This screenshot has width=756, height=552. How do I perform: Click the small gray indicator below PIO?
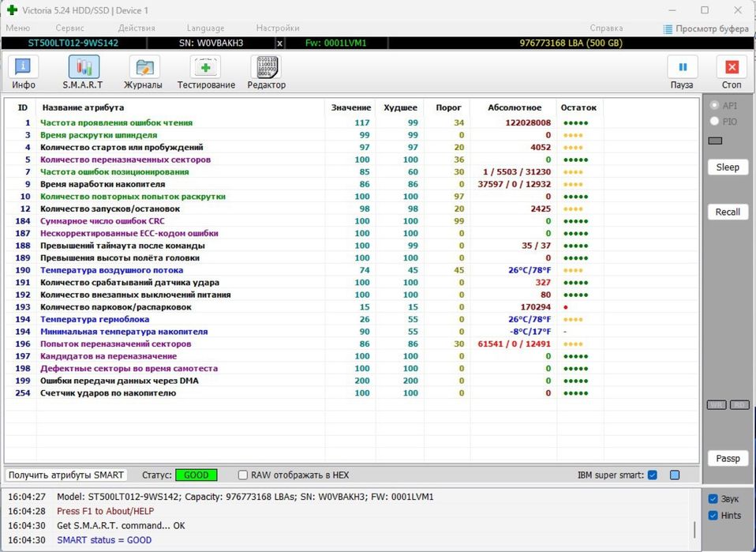tap(715, 141)
